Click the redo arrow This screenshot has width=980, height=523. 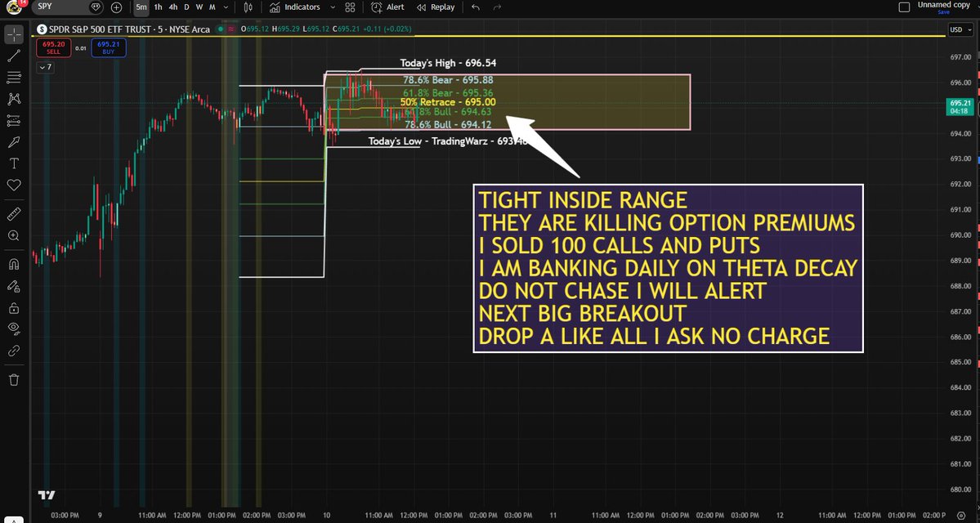point(497,7)
